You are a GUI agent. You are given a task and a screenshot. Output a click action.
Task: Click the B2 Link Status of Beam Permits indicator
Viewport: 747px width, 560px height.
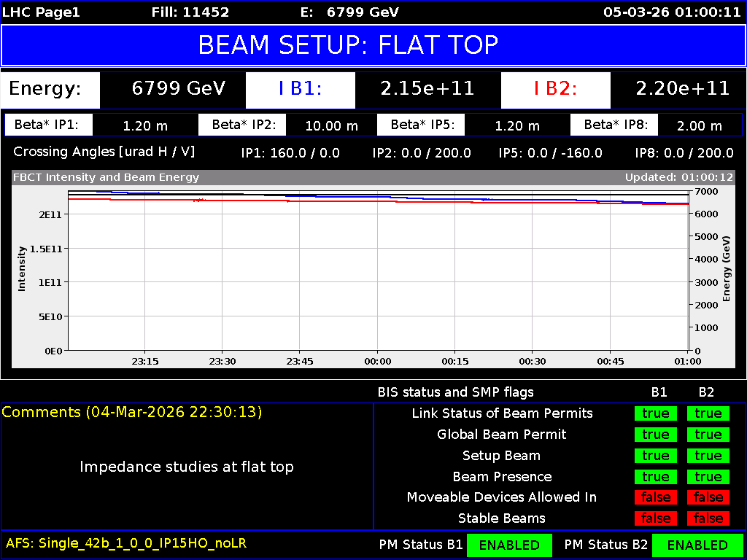coord(708,413)
